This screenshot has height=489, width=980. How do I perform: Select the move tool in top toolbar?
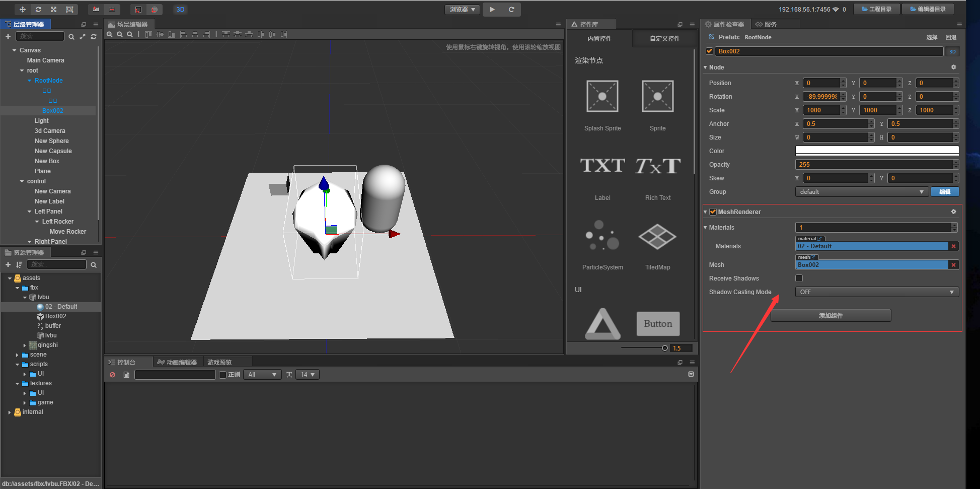point(23,10)
